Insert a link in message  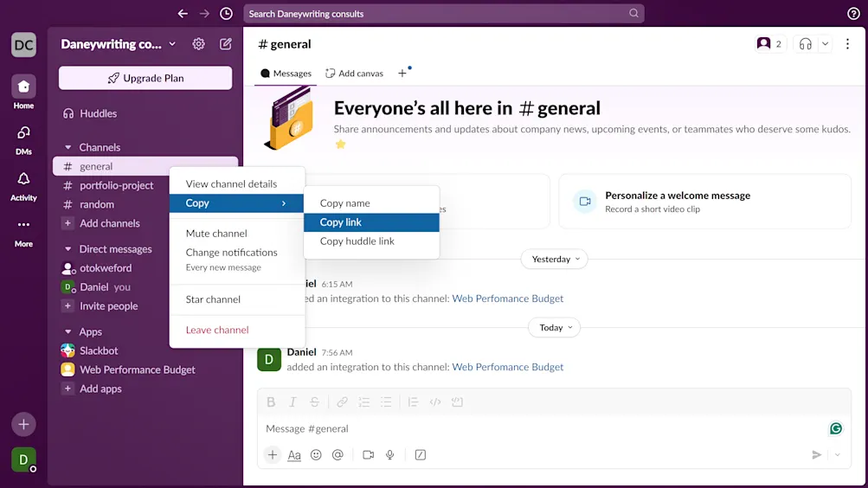tap(342, 402)
